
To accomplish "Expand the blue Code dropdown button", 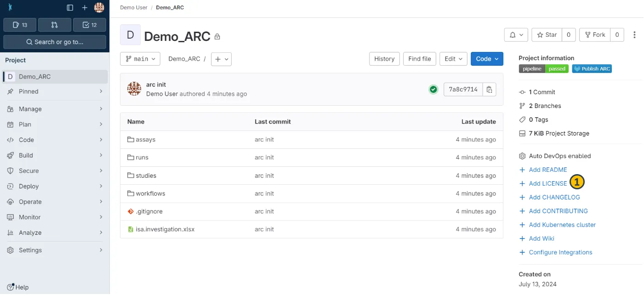I will (487, 59).
